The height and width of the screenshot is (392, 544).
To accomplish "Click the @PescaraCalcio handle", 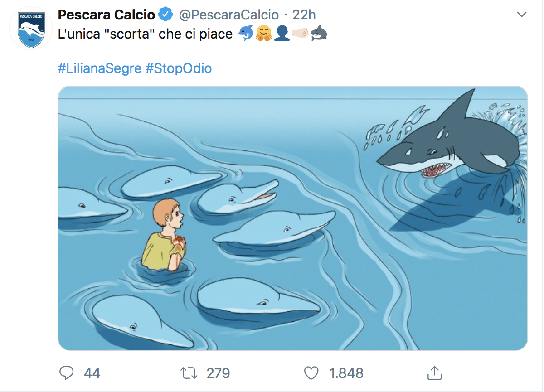I will click(x=229, y=15).
